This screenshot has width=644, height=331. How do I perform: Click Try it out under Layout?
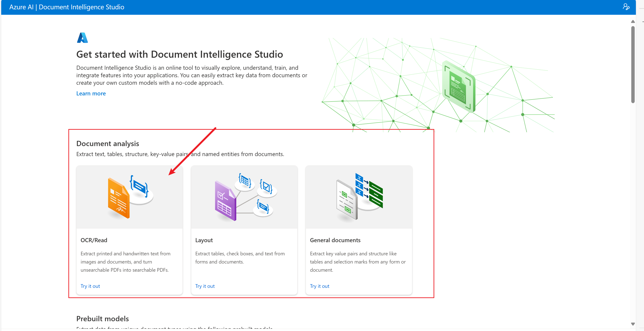point(205,286)
